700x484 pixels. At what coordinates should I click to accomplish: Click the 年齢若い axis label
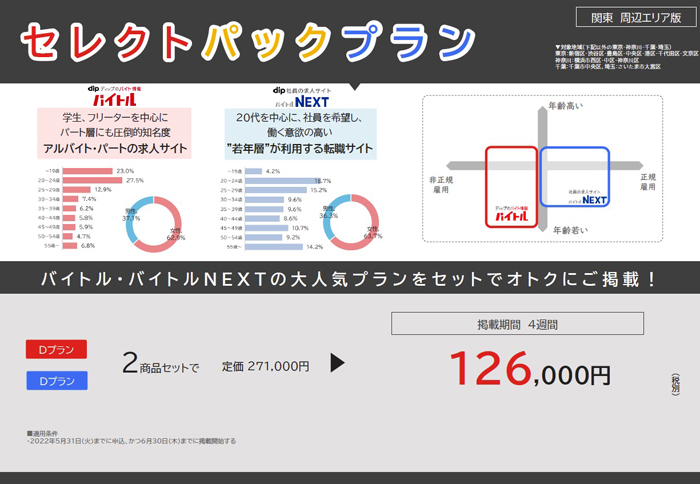click(570, 230)
